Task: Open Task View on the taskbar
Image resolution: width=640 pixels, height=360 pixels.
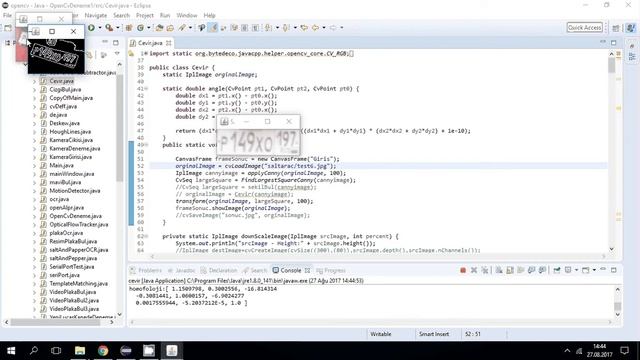Action: (56, 351)
